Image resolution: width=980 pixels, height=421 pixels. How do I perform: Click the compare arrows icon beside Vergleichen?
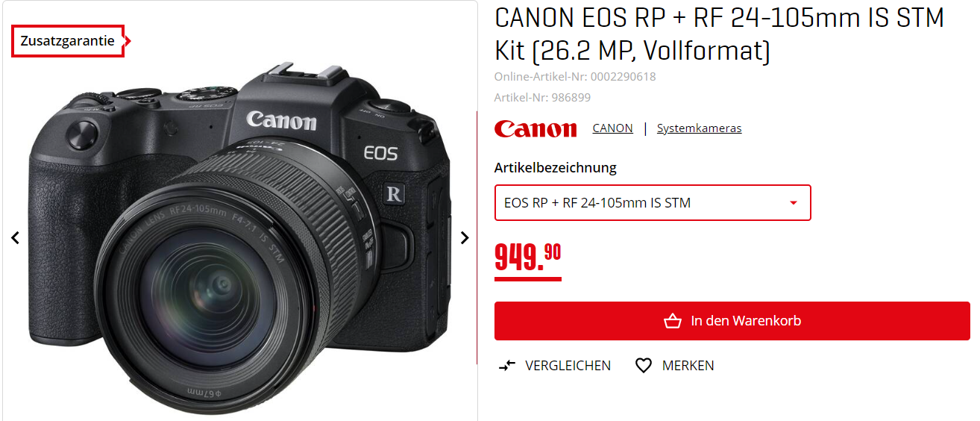507,366
